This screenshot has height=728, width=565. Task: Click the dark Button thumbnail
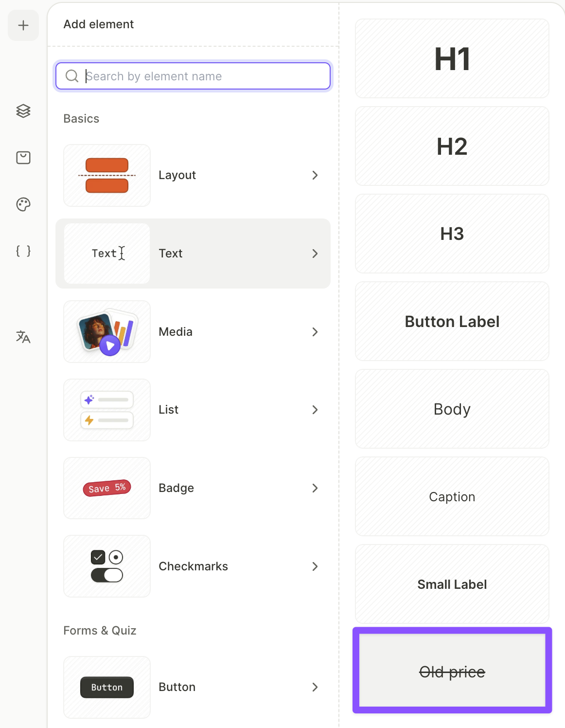107,687
